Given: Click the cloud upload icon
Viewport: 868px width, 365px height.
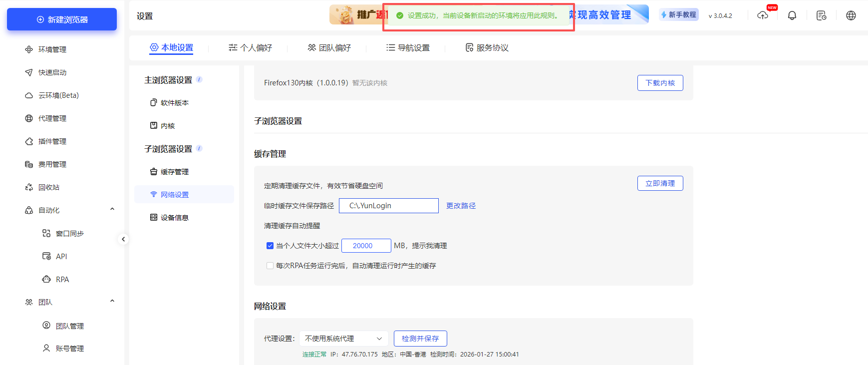Looking at the screenshot, I should click(x=763, y=15).
